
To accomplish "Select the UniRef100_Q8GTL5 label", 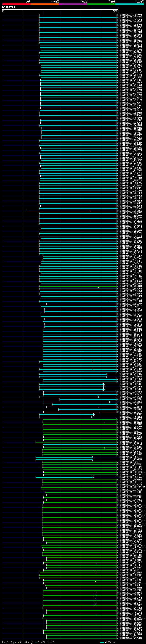I will (x=131, y=211).
